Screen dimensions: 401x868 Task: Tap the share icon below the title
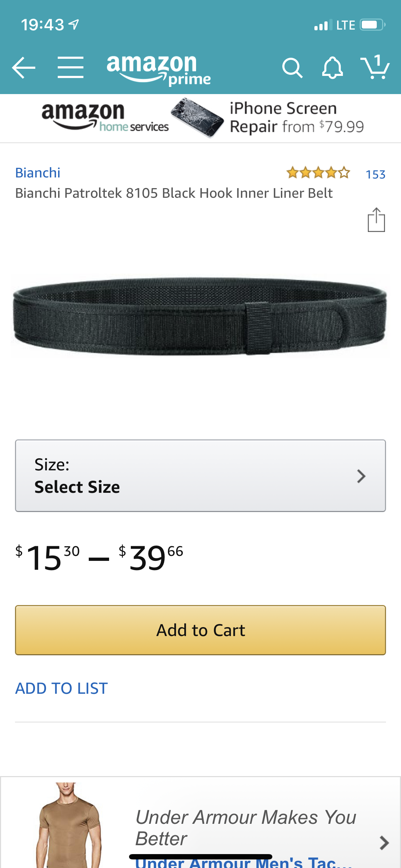point(376,220)
